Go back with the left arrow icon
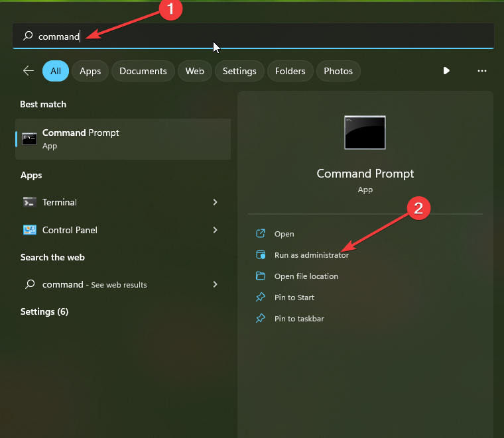 coord(29,71)
